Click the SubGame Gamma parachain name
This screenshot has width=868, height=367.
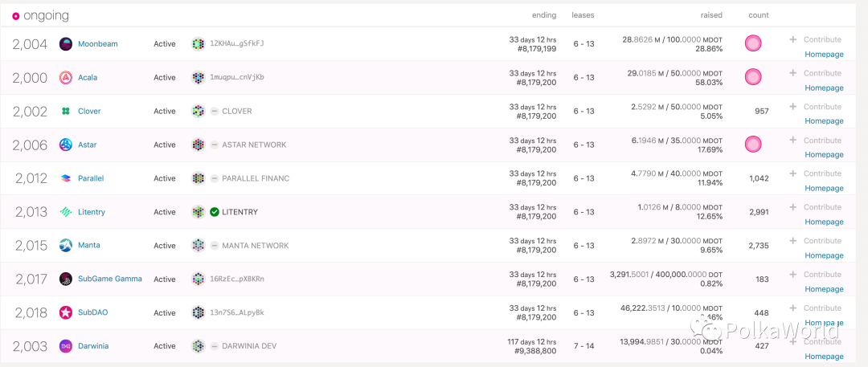click(x=109, y=279)
